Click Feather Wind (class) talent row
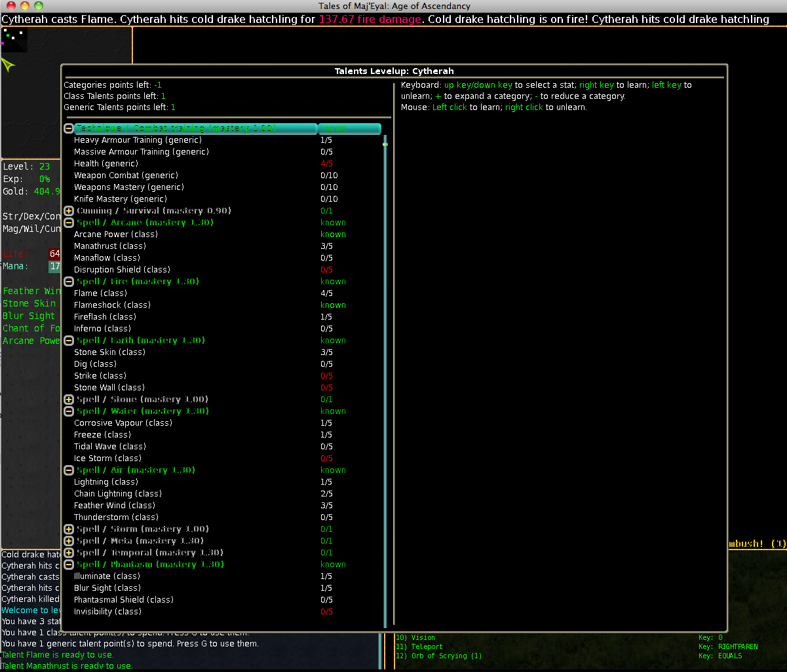The width and height of the screenshot is (787, 672). click(227, 506)
